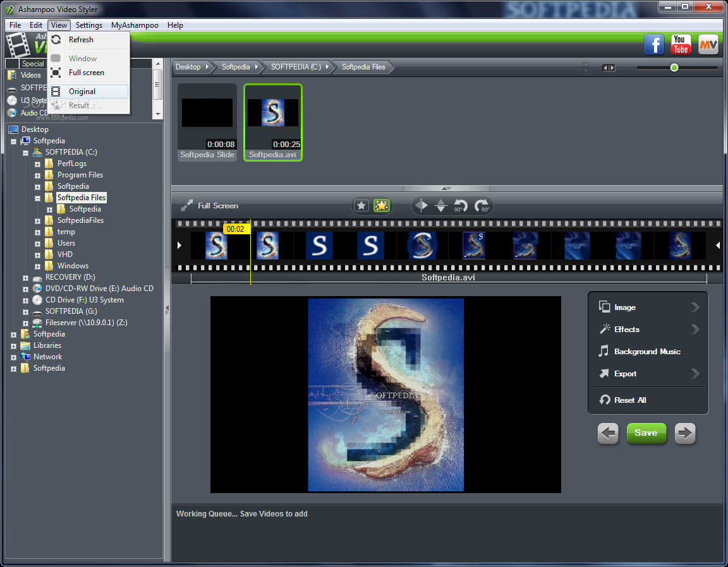Click the Desktop breadcrumb

pos(188,67)
